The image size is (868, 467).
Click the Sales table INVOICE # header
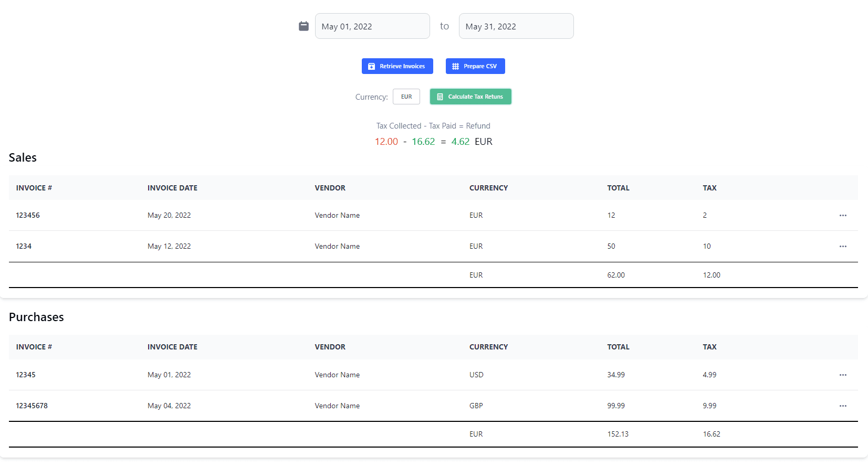(x=34, y=188)
